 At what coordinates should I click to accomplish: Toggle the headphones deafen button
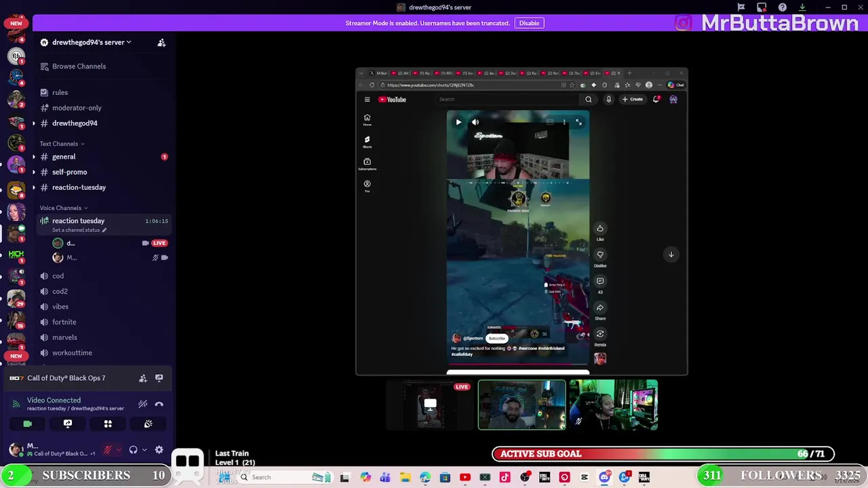(x=134, y=449)
